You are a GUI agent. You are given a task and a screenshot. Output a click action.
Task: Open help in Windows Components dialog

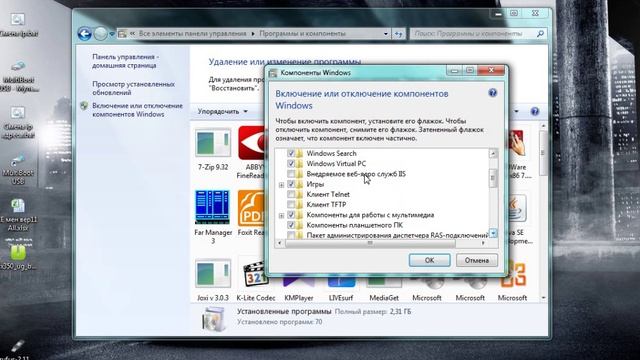[x=493, y=93]
